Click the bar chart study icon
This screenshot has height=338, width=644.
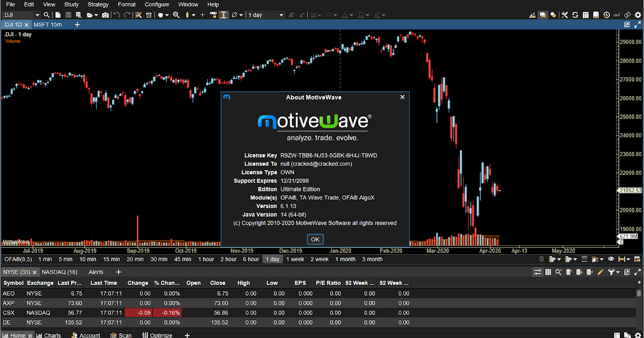pyautogui.click(x=532, y=14)
